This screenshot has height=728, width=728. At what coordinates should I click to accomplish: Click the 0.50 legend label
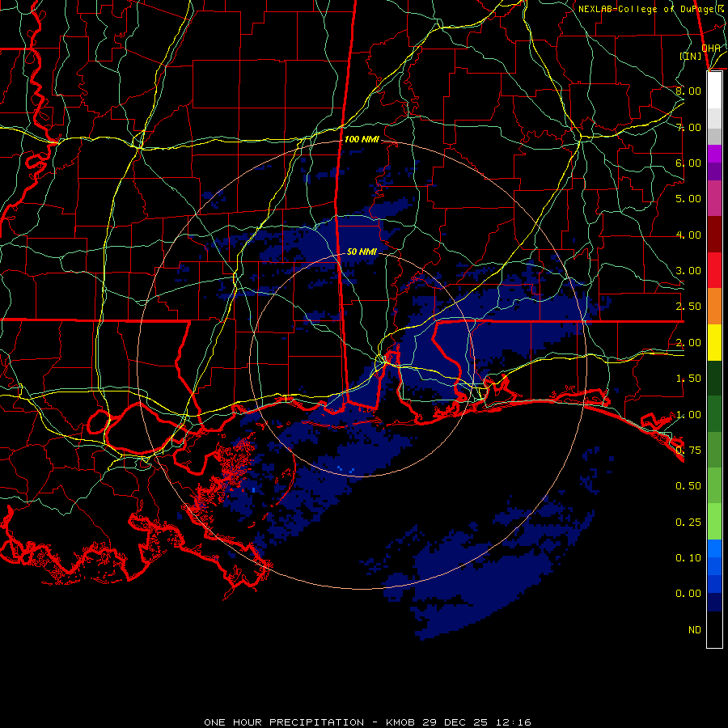pyautogui.click(x=688, y=486)
